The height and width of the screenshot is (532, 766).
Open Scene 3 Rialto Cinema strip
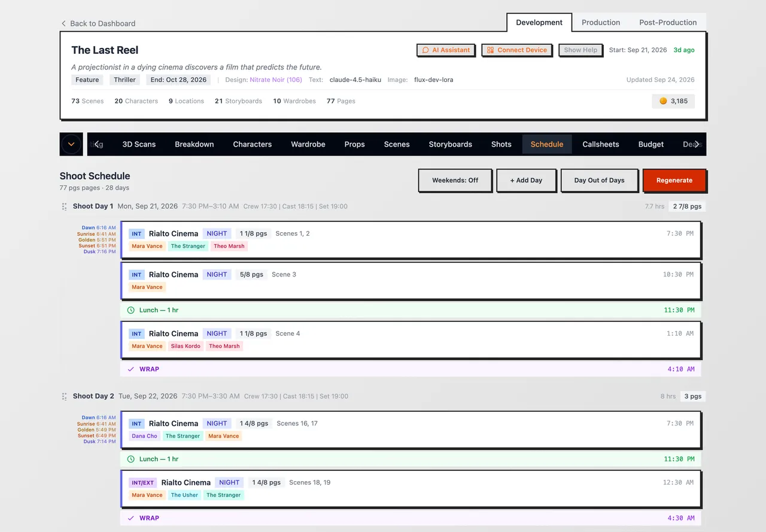411,281
